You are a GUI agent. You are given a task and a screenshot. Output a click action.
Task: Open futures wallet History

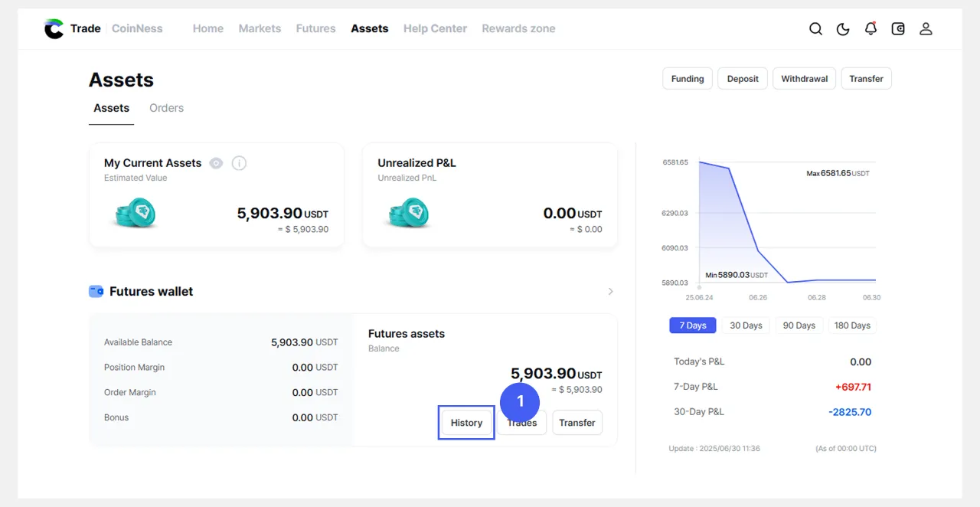[x=466, y=423]
